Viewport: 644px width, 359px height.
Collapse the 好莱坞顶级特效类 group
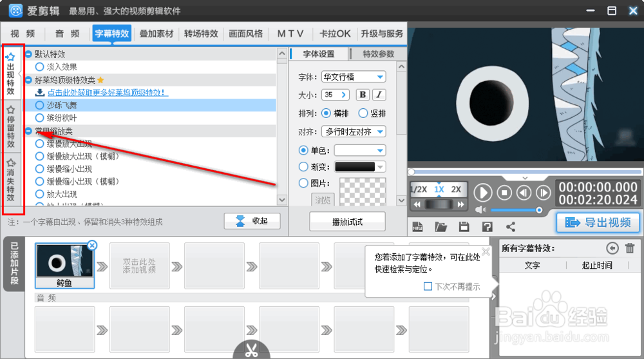tap(28, 80)
